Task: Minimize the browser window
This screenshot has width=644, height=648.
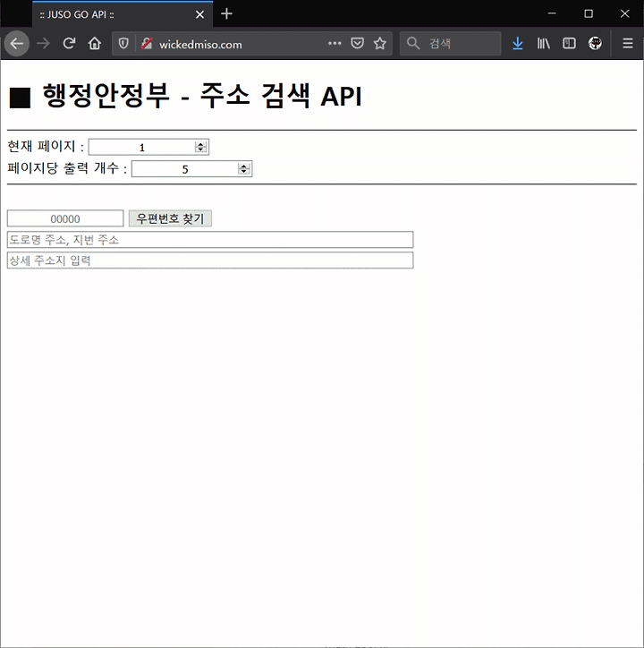Action: click(x=552, y=13)
